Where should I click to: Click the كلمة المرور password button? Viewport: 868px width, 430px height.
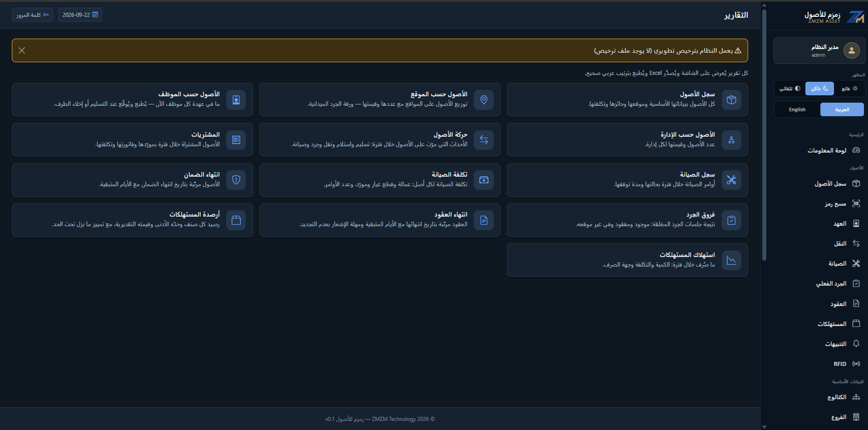(32, 15)
